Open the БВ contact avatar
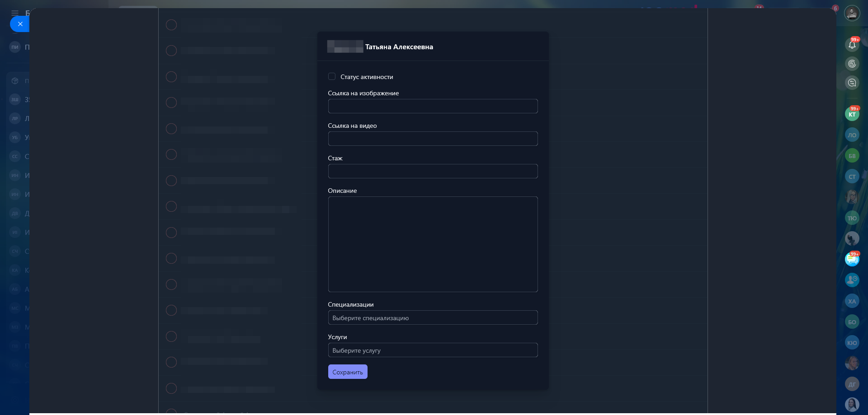868x415 pixels. click(852, 156)
